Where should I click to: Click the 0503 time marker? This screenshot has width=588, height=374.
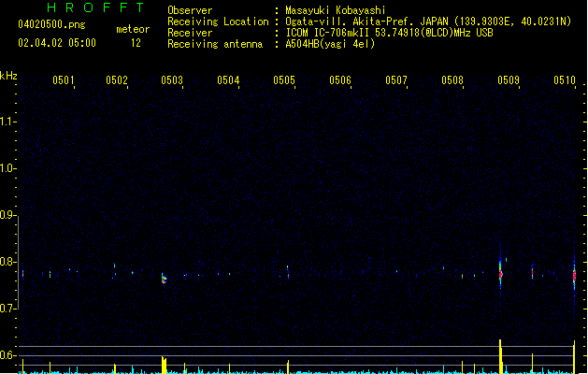[x=172, y=80]
